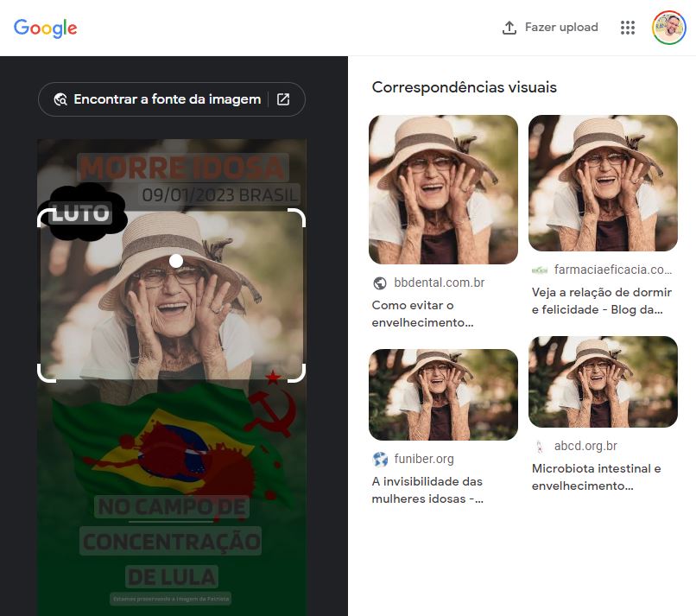
Task: Click the '09/01/2023 BRASIL' text in image
Action: 219,195
